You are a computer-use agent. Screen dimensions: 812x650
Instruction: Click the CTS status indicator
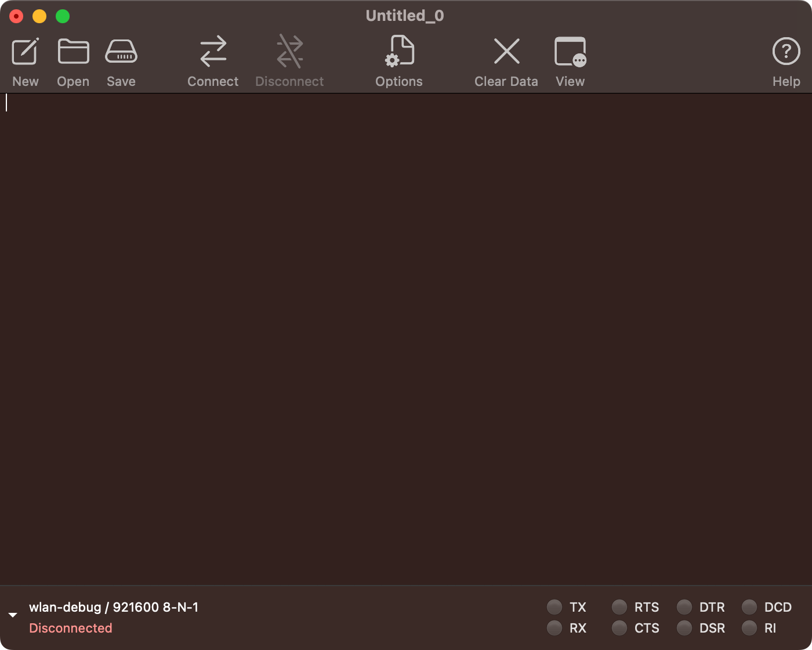619,628
